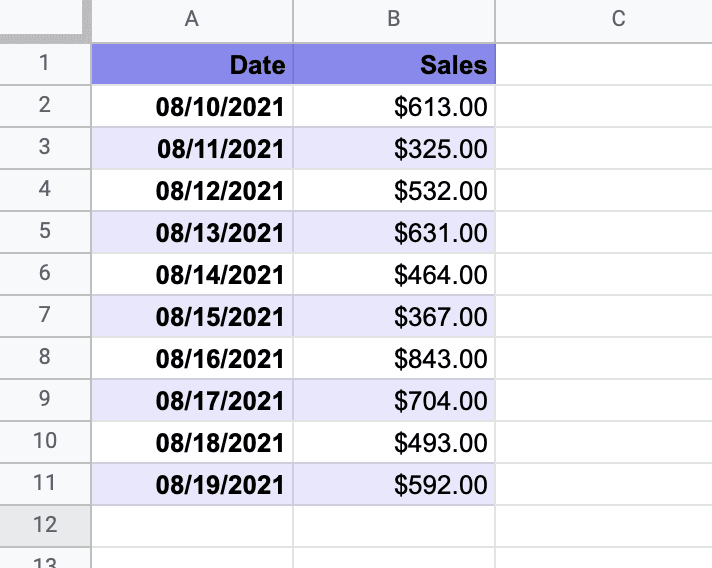Select row 3 header

click(x=45, y=148)
